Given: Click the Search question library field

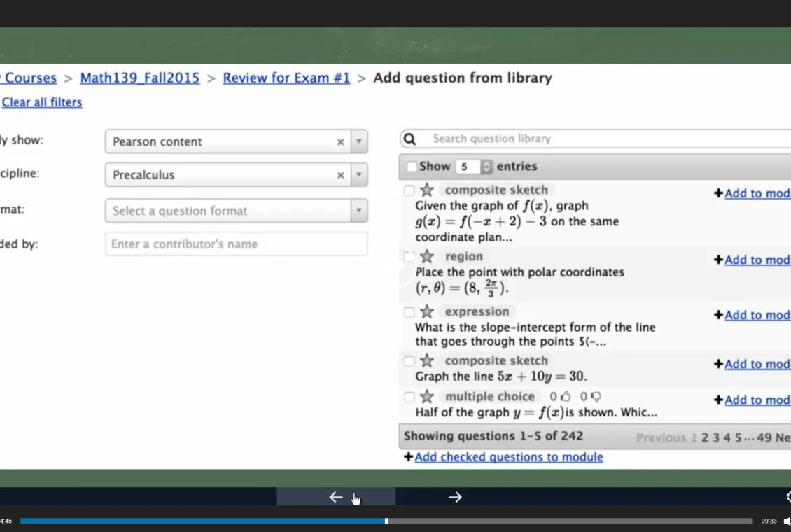Looking at the screenshot, I should click(x=602, y=139).
